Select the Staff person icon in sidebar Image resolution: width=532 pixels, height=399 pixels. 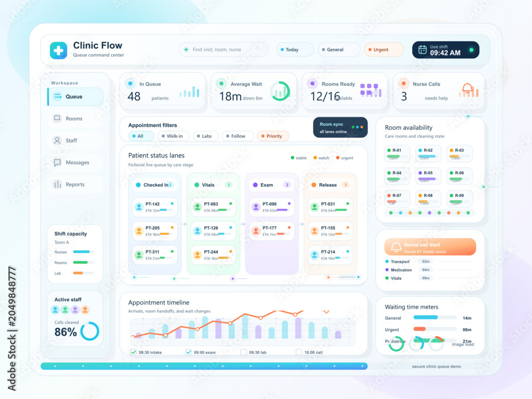point(57,140)
